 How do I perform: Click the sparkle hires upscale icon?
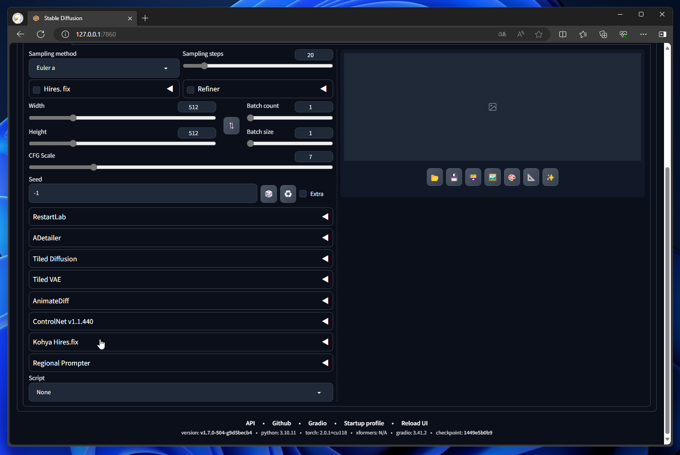tap(550, 177)
